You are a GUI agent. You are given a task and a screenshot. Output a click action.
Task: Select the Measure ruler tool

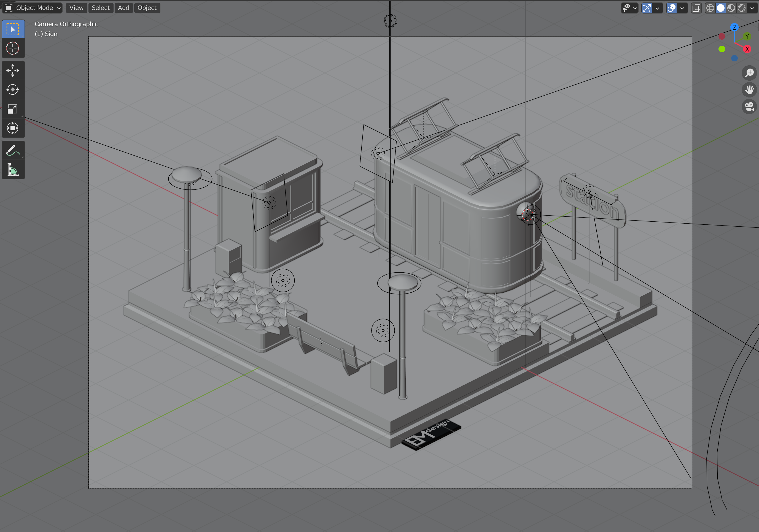pos(13,169)
